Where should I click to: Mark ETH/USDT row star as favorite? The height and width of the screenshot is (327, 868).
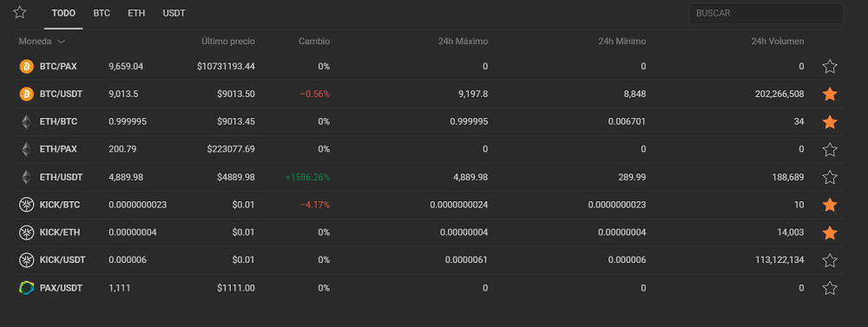(829, 177)
